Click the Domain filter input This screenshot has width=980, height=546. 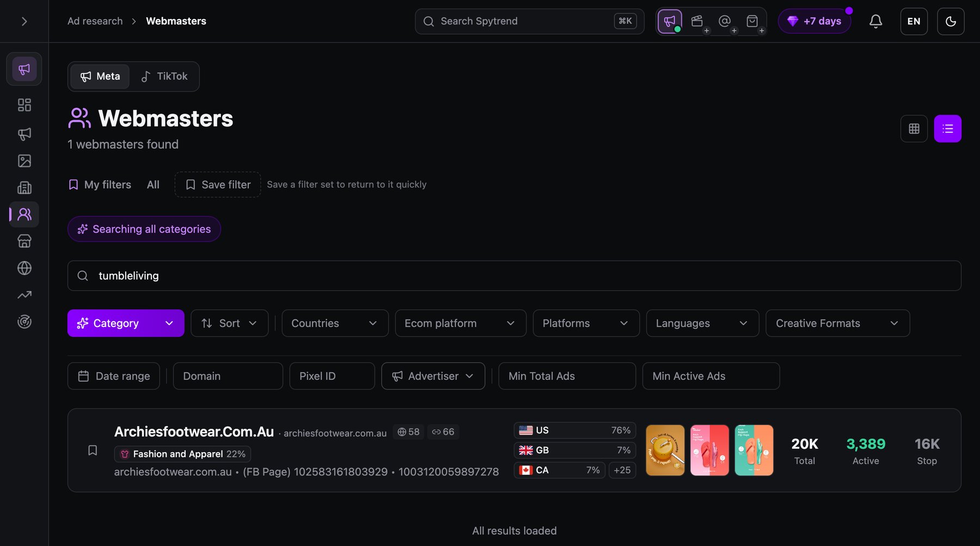(x=228, y=376)
